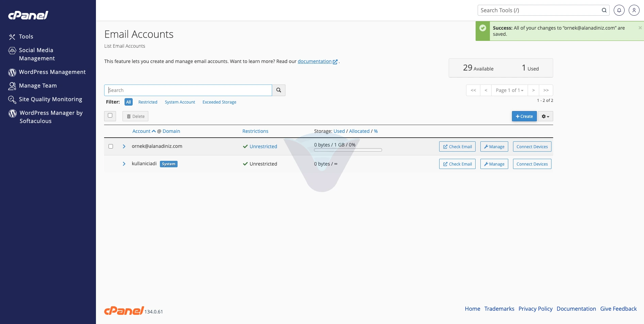Click the Delete button
The width and height of the screenshot is (644, 324).
tap(135, 117)
